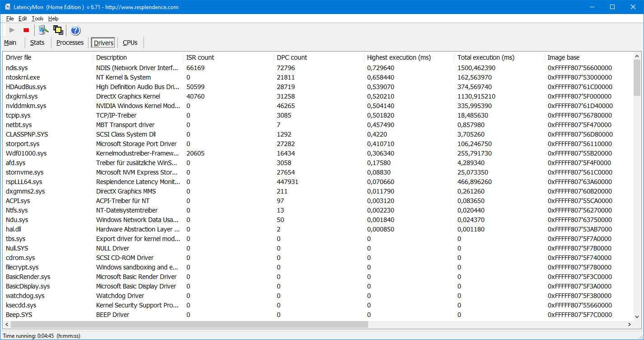Screen dimensions: 644x340
Task: Open the search/analyze magnifier toolbar icon
Action: click(x=43, y=30)
